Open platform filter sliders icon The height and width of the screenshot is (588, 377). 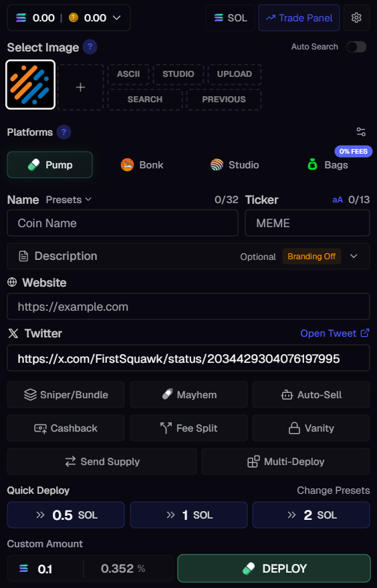coord(361,132)
